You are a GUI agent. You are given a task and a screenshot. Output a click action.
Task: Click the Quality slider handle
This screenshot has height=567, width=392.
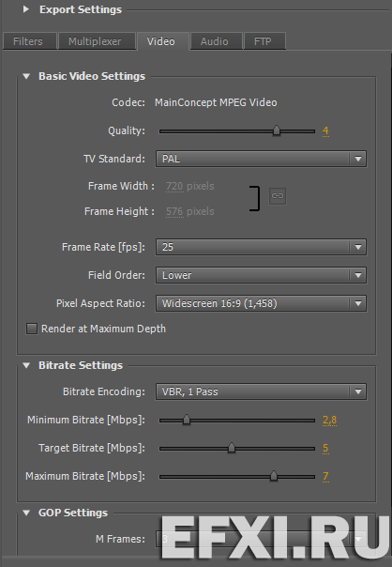(277, 130)
